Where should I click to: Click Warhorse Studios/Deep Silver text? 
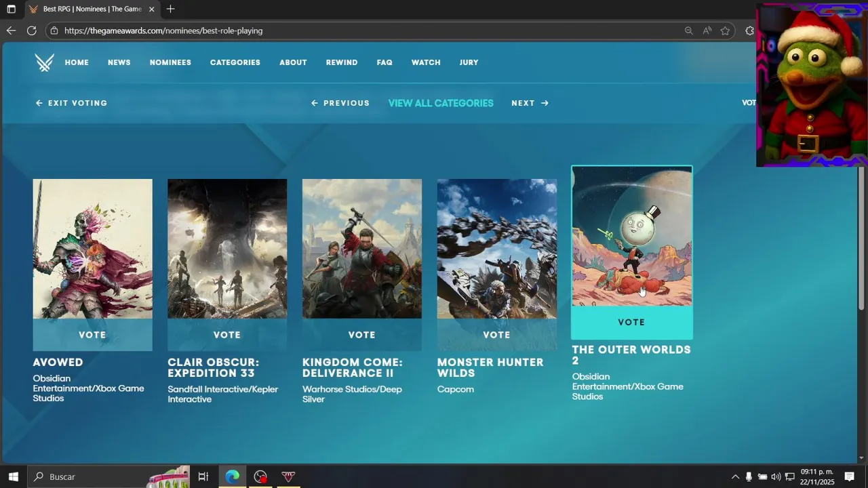click(352, 394)
